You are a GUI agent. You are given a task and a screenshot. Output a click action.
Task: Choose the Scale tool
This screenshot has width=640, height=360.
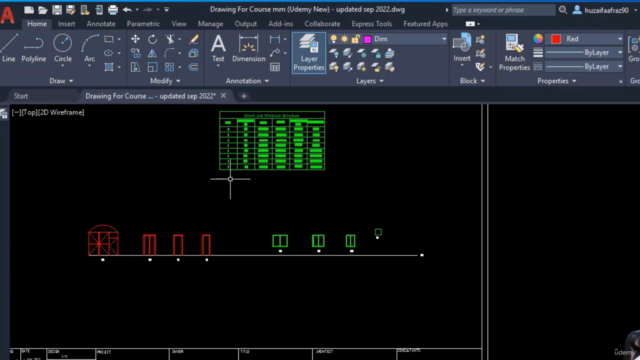152,67
